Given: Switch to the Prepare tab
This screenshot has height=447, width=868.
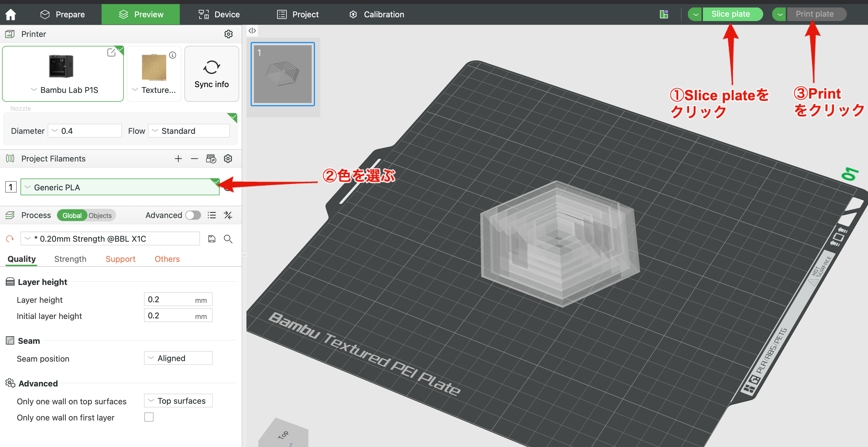Looking at the screenshot, I should pyautogui.click(x=63, y=14).
